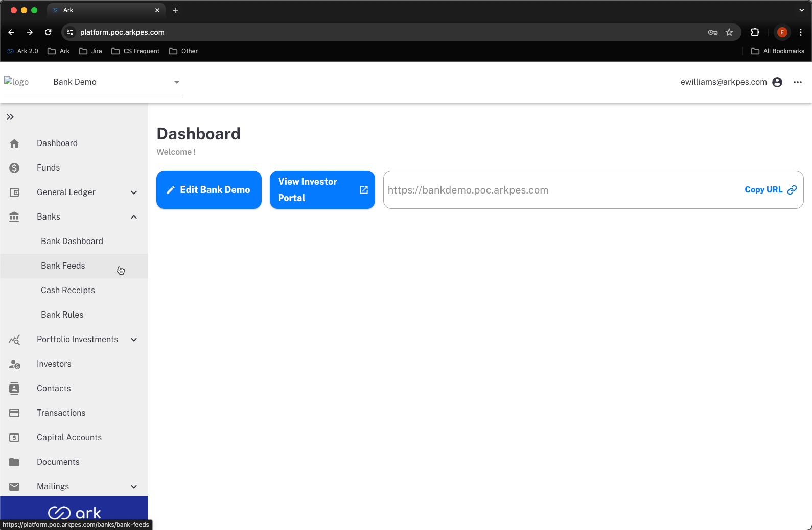Viewport: 812px width, 530px height.
Task: Open the Ark bookmarks folder
Action: [59, 51]
